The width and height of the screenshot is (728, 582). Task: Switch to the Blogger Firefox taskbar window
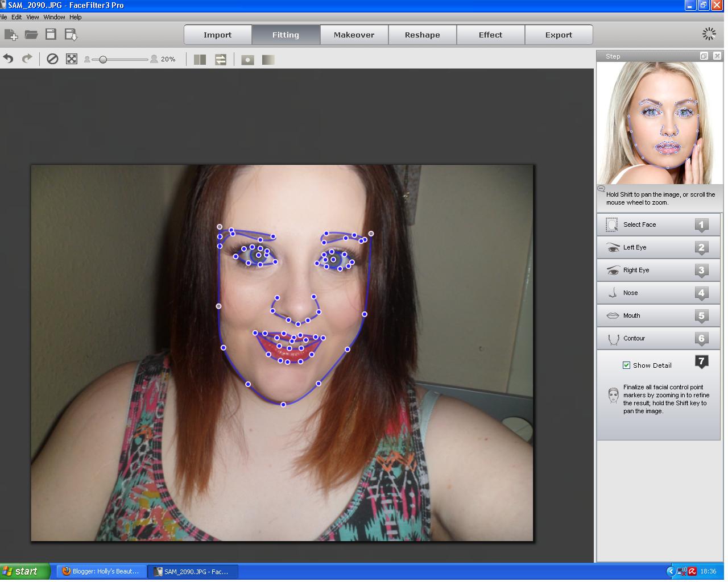[x=101, y=571]
